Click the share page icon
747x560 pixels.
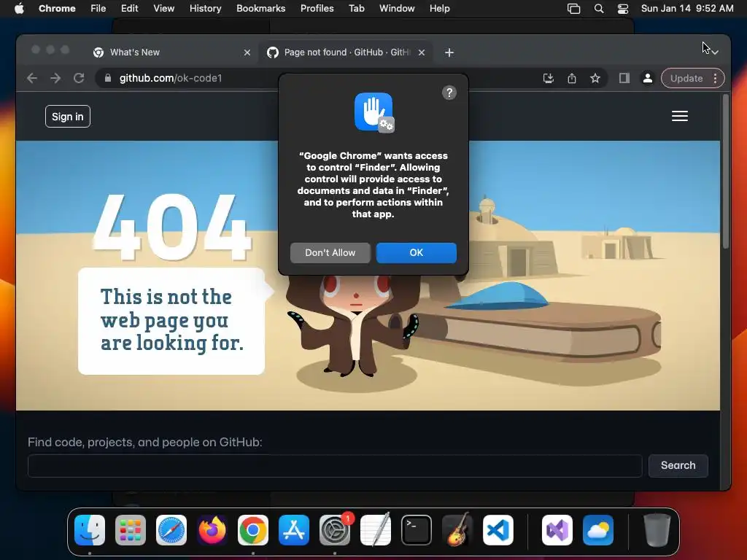pos(572,78)
